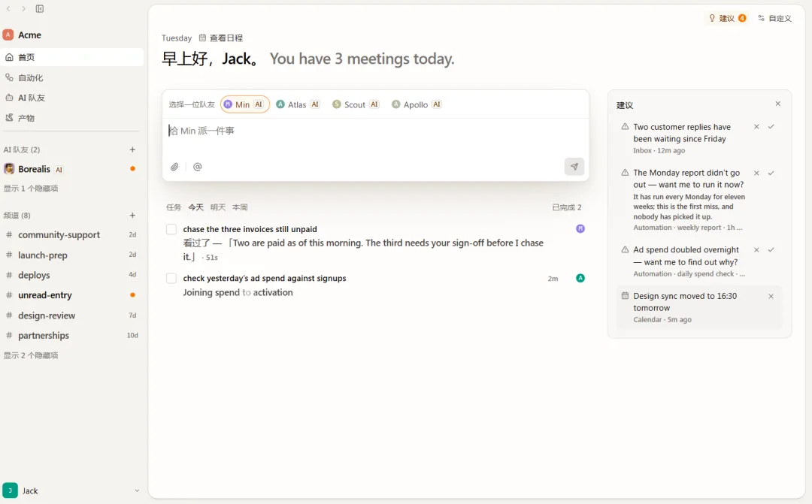Switch to the 本周 task tab
Image resolution: width=812 pixels, height=504 pixels.
click(240, 207)
